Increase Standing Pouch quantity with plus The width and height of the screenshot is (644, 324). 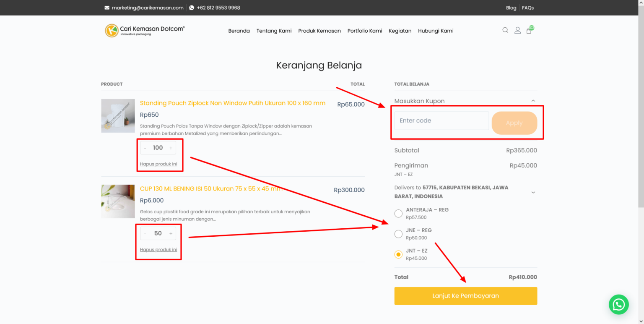click(171, 148)
